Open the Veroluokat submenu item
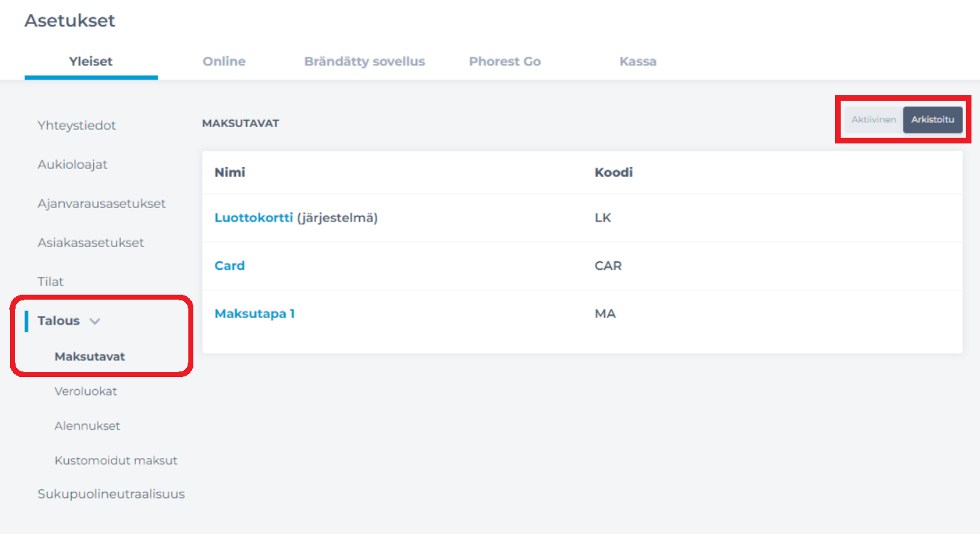Image resolution: width=980 pixels, height=534 pixels. coord(86,391)
